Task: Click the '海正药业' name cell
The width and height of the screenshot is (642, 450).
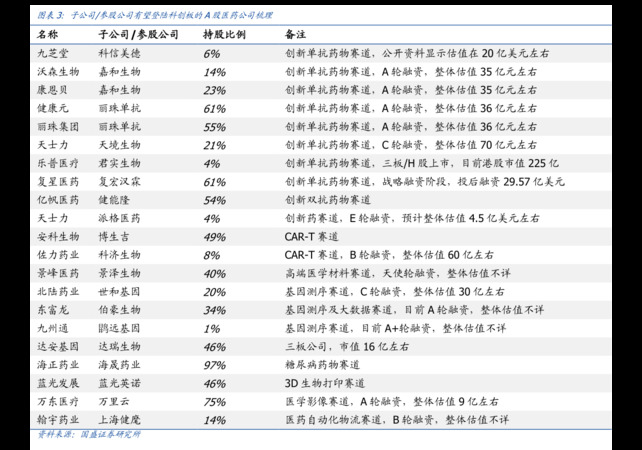Action: 58,364
